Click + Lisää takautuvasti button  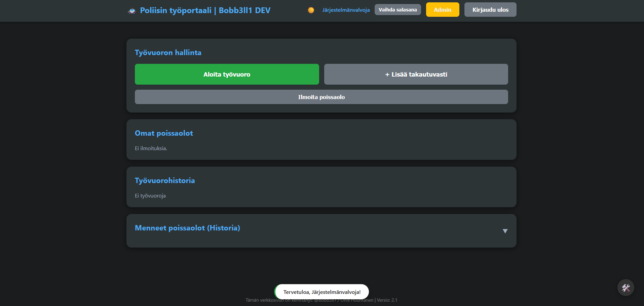tap(416, 74)
